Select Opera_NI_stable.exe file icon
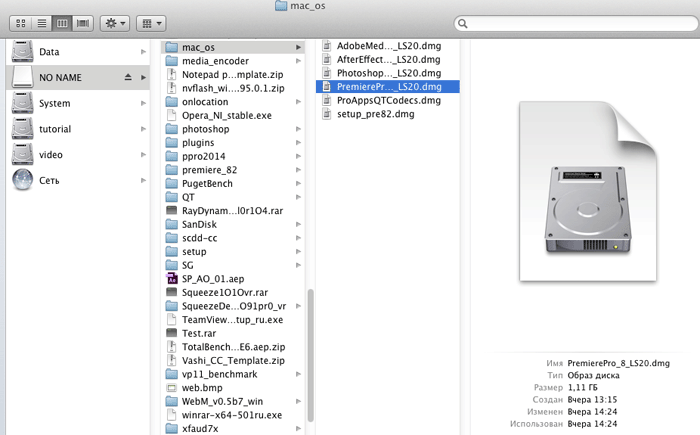The height and width of the screenshot is (435, 700). click(x=171, y=115)
